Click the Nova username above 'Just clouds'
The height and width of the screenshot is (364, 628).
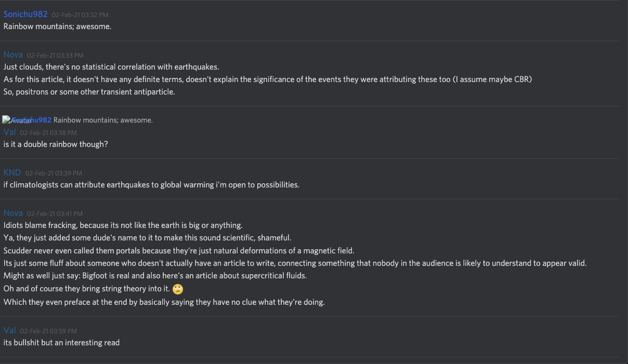(13, 55)
